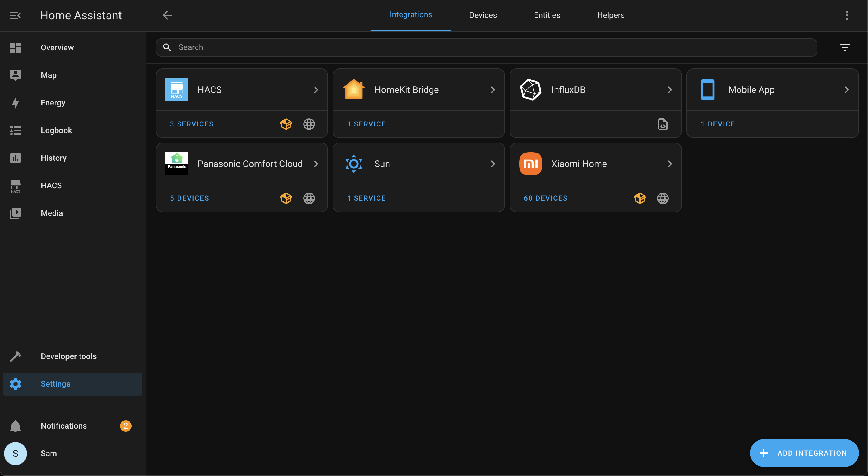Open the Developer tools hammer icon
Screen dimensions: 868x476
[x=16, y=356]
